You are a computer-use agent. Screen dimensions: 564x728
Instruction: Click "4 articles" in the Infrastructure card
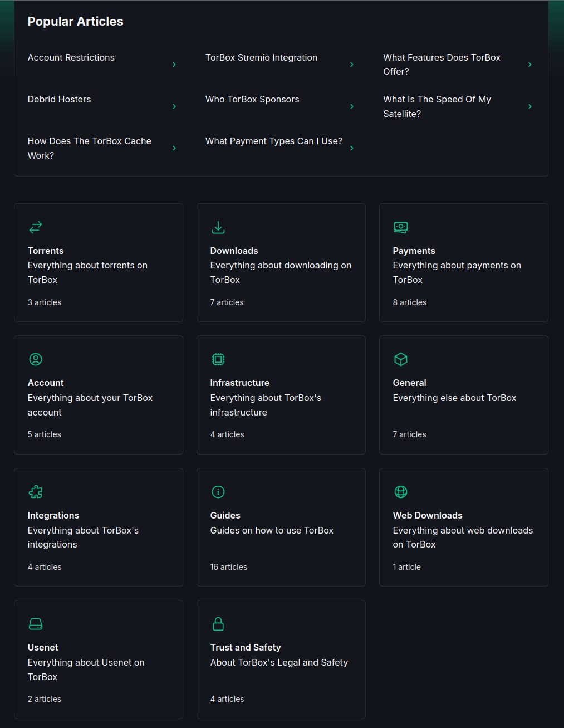227,434
